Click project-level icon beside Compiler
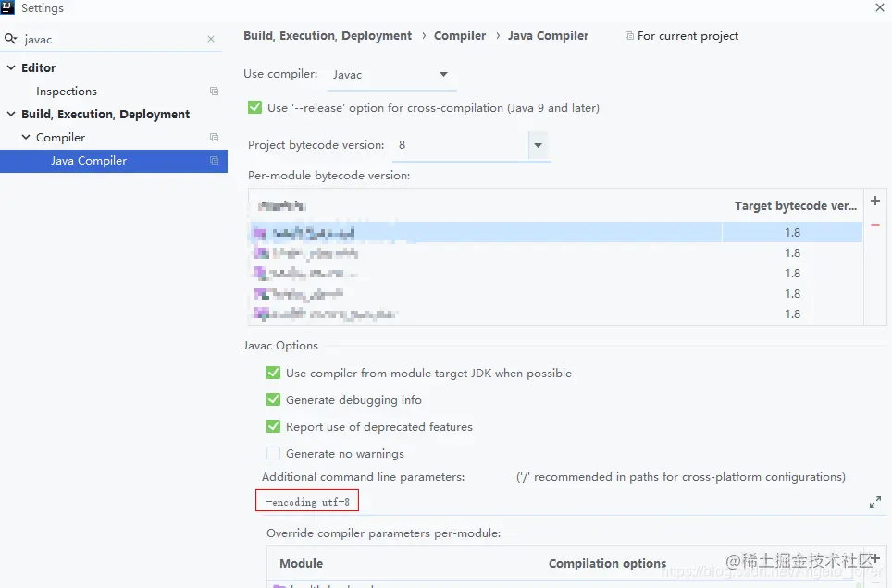 tap(215, 137)
